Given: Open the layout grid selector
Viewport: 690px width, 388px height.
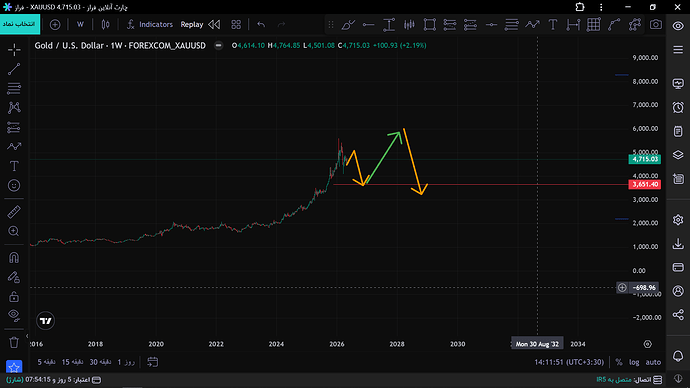Looking at the screenshot, I should pos(236,25).
